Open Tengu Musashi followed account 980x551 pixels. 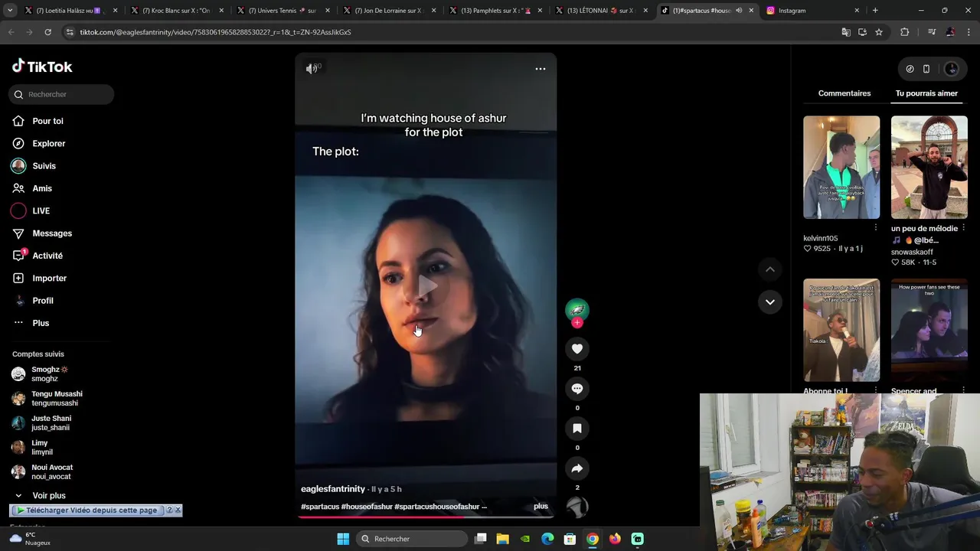[57, 399]
